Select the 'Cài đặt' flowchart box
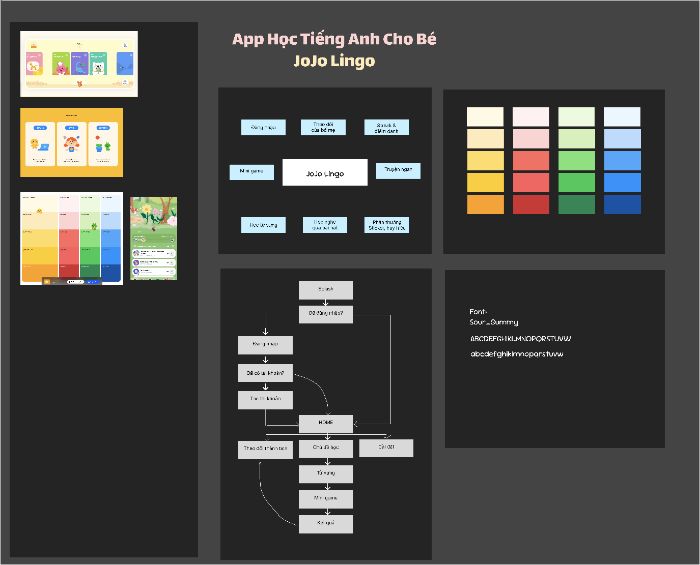The width and height of the screenshot is (700, 565). point(386,448)
